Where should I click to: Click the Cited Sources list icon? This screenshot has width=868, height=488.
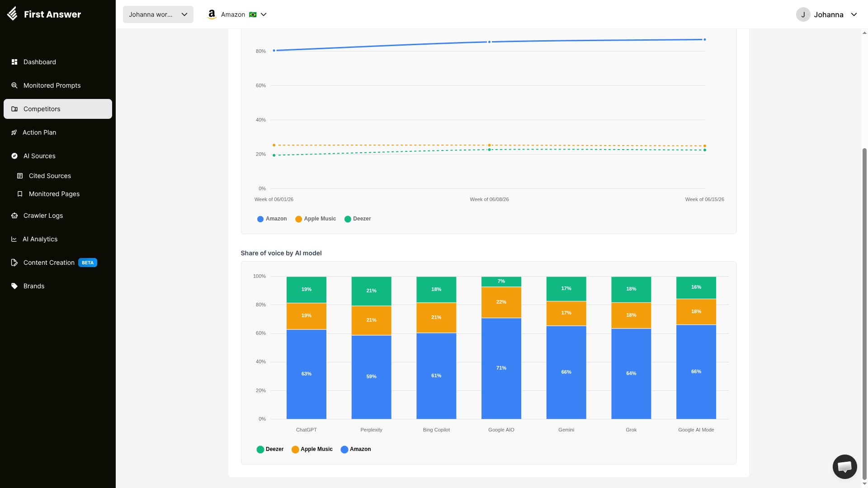(x=20, y=176)
